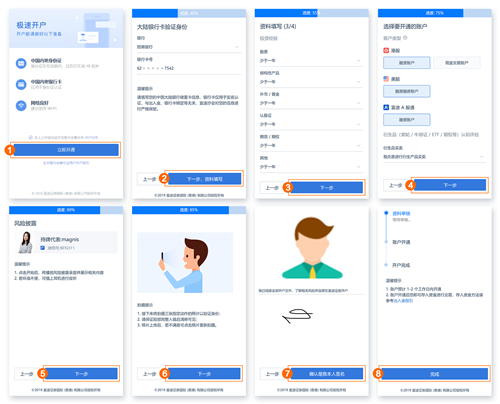Click the red Hong Kong stocks icon
This screenshot has width=500, height=404.
[x=386, y=50]
